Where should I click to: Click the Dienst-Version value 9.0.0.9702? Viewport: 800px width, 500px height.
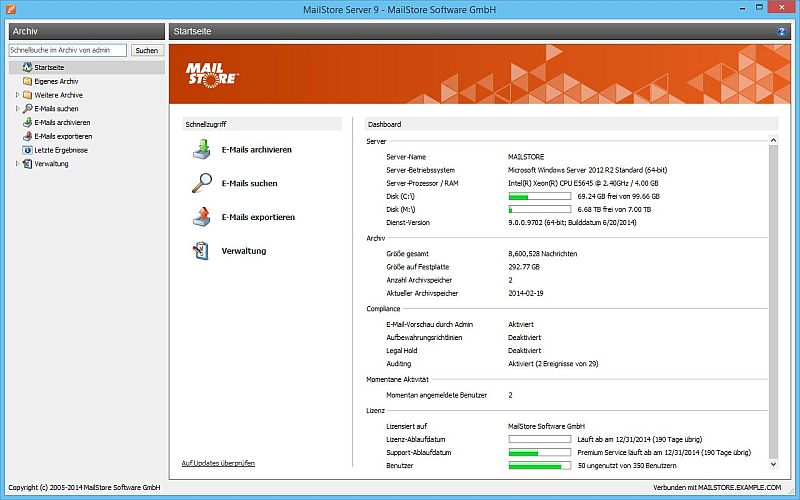(572, 222)
